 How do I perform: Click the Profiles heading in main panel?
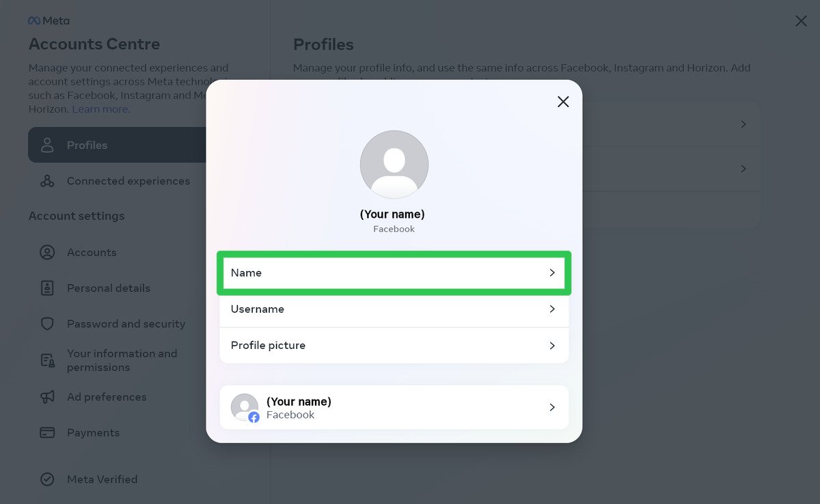323,44
